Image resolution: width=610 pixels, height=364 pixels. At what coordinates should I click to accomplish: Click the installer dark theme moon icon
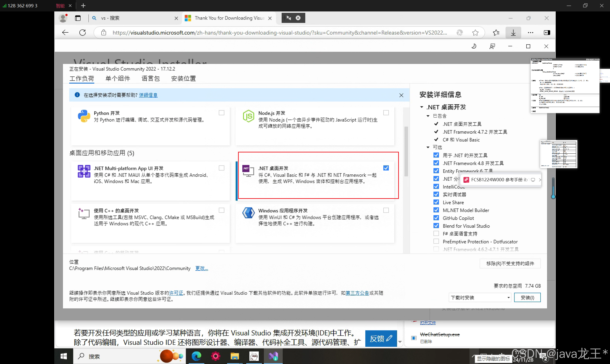point(474,46)
